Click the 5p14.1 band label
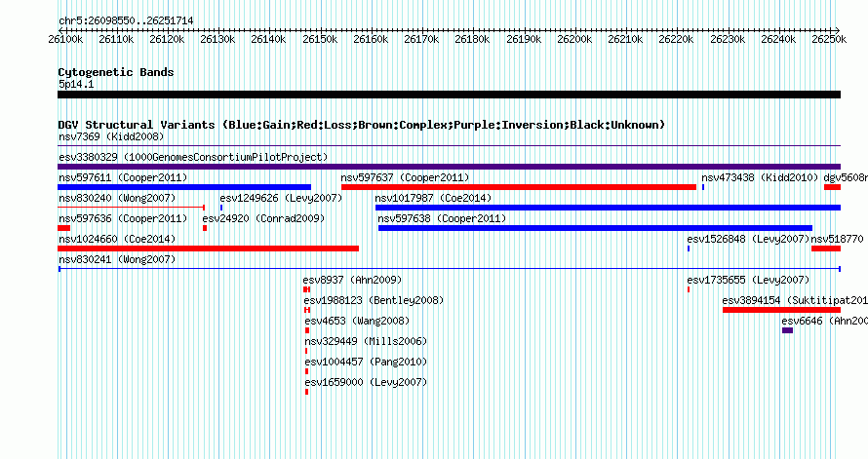 (x=76, y=84)
